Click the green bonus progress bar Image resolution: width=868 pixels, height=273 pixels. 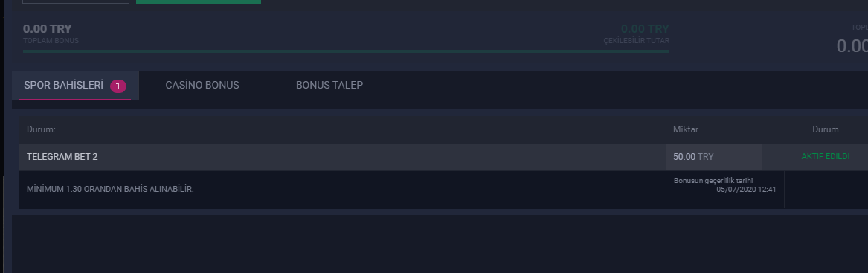pos(346,51)
